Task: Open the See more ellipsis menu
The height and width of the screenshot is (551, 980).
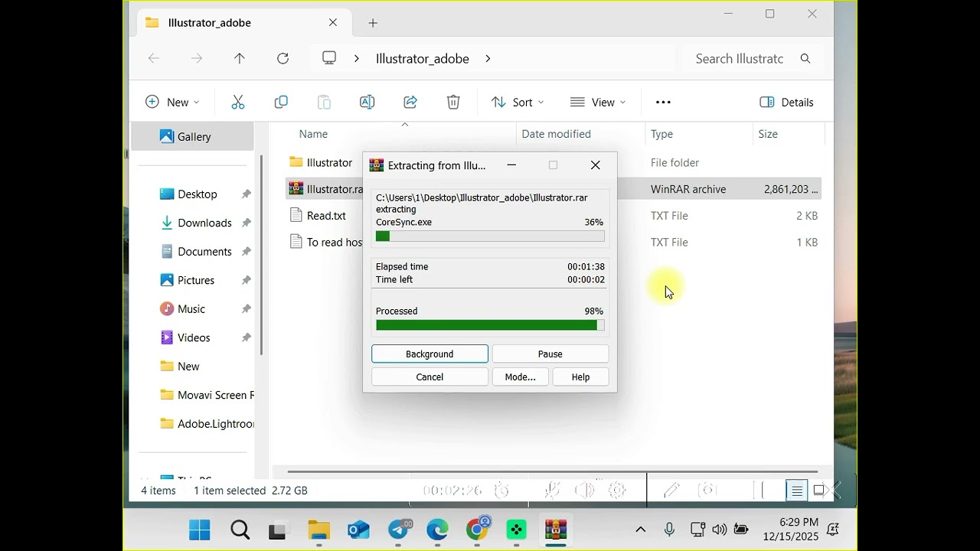Action: [663, 102]
